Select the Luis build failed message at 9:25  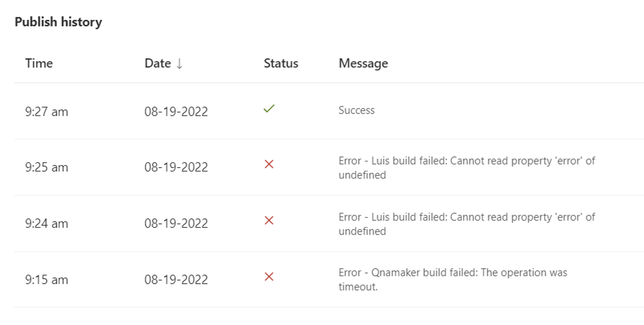[x=467, y=168]
